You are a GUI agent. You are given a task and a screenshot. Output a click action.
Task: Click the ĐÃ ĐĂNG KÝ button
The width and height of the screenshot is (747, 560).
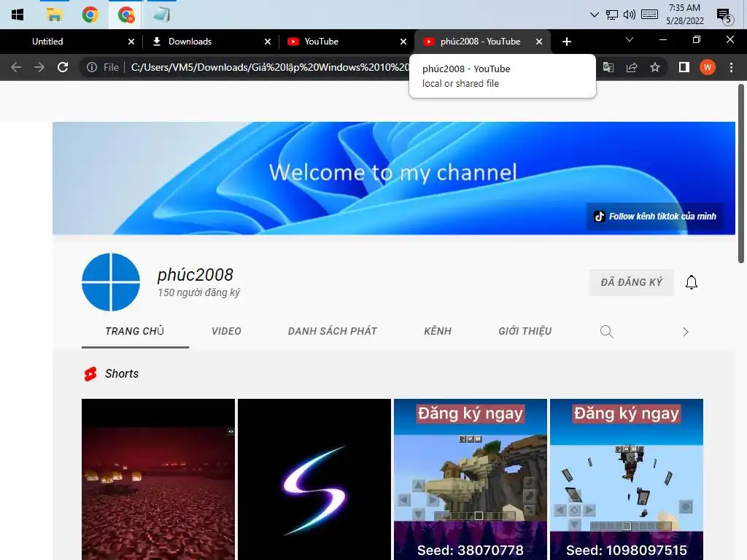[631, 282]
